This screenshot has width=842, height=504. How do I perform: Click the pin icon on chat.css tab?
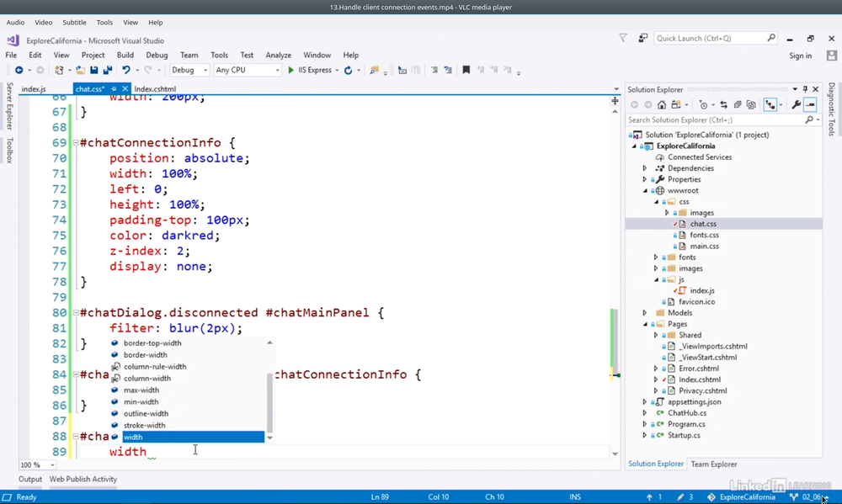click(114, 88)
